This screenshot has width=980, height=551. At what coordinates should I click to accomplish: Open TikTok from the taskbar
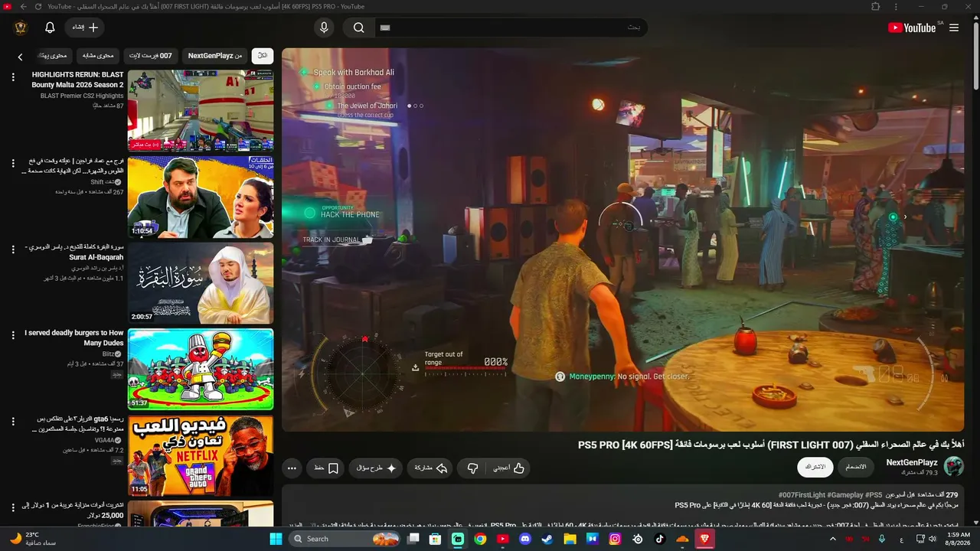pos(660,539)
